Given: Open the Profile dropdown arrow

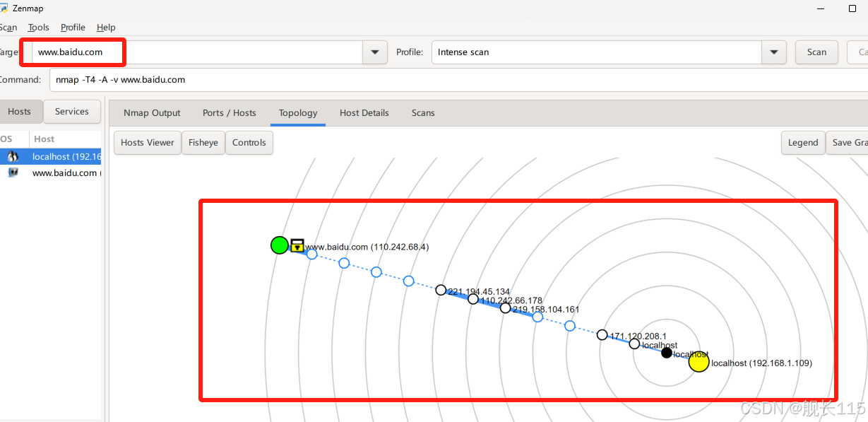Looking at the screenshot, I should [x=774, y=52].
